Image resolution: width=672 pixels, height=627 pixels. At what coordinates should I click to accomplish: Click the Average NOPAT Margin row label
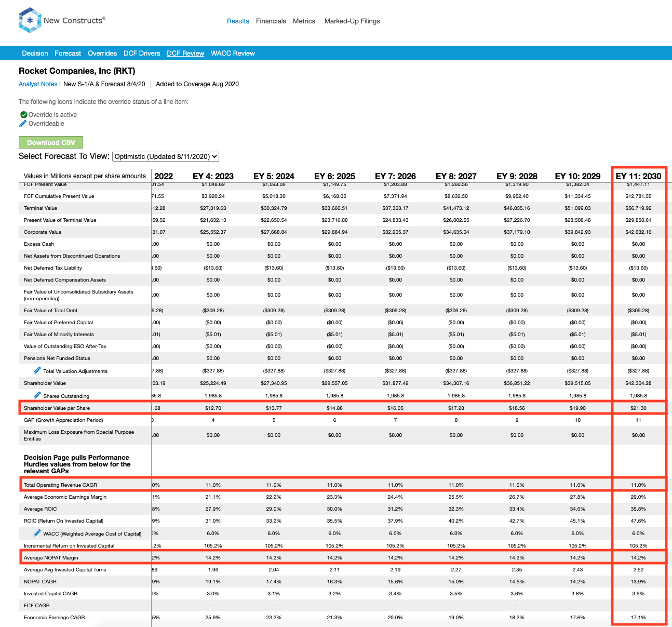(51, 558)
